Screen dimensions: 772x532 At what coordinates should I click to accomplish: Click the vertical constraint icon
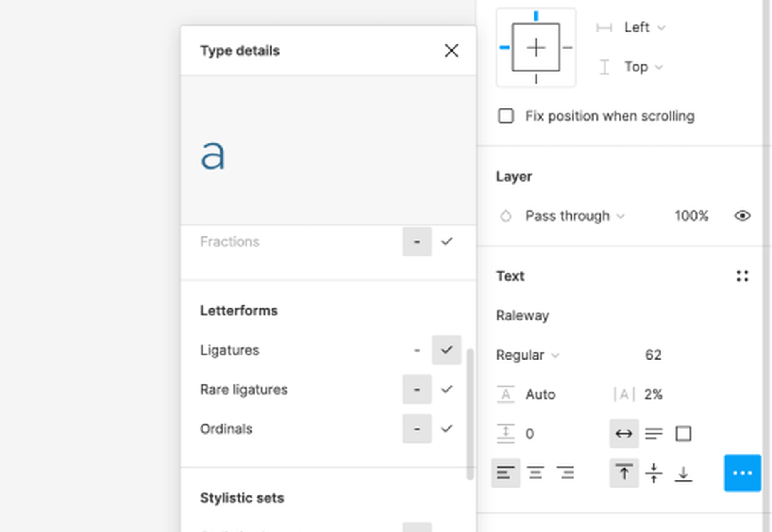pyautogui.click(x=604, y=67)
